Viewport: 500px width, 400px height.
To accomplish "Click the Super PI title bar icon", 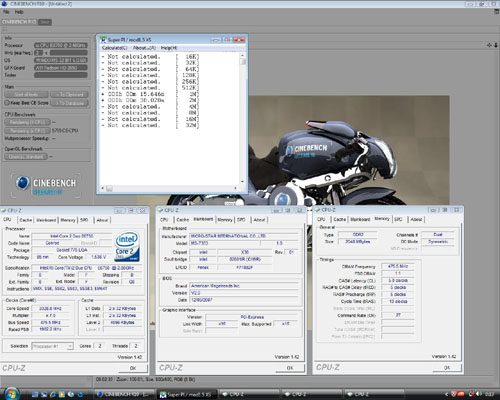I will coord(103,40).
